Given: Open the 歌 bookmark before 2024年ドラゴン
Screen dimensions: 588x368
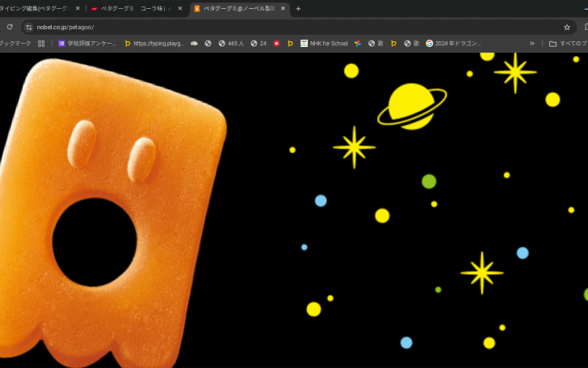Looking at the screenshot, I should pyautogui.click(x=411, y=44).
